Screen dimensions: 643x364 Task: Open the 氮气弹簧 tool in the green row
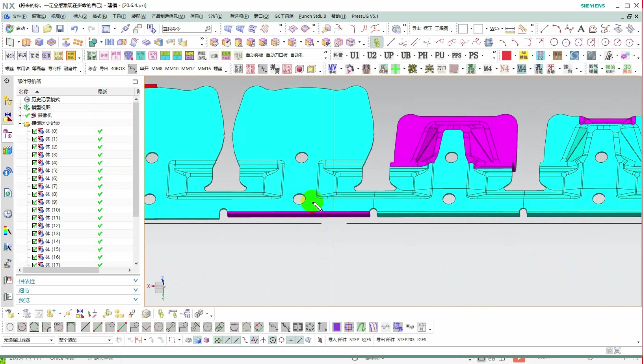click(92, 56)
